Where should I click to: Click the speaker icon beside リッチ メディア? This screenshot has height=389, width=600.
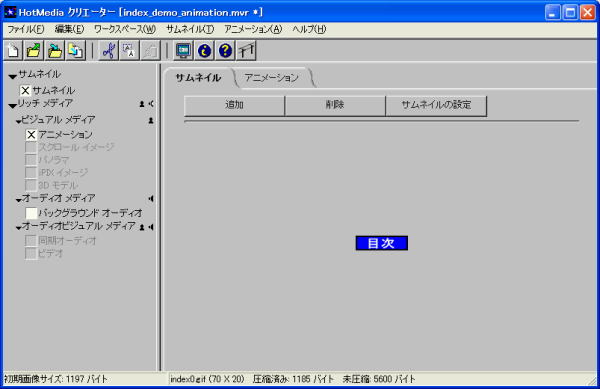click(152, 104)
